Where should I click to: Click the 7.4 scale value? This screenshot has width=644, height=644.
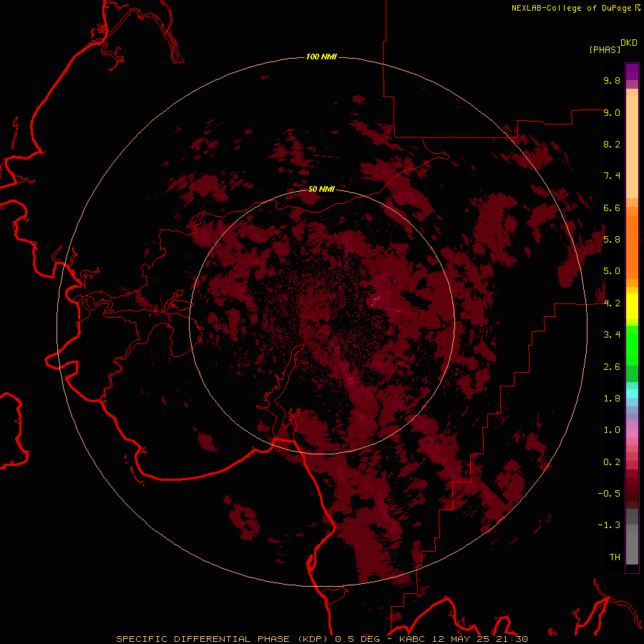(x=612, y=176)
